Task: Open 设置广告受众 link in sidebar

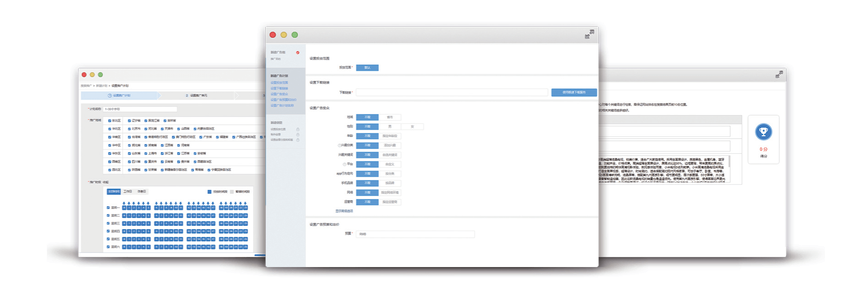Action: (279, 94)
